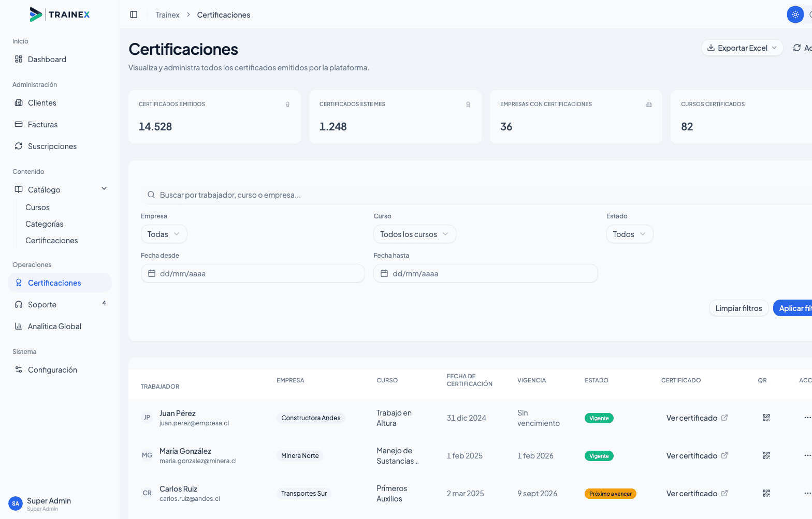Click Constructora Andes company tag
The image size is (812, 519).
pos(311,418)
